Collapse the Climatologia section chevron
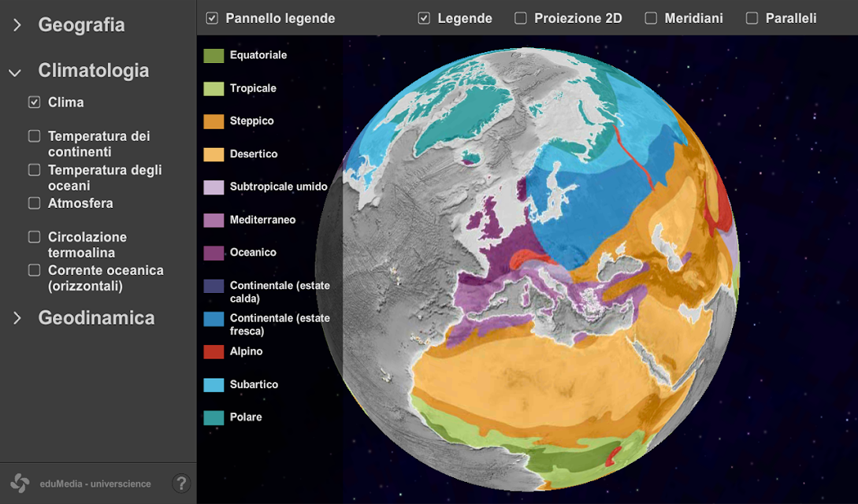 tap(15, 72)
